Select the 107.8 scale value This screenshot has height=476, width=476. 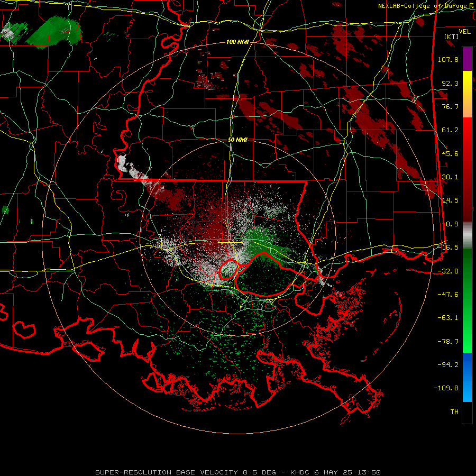click(448, 59)
